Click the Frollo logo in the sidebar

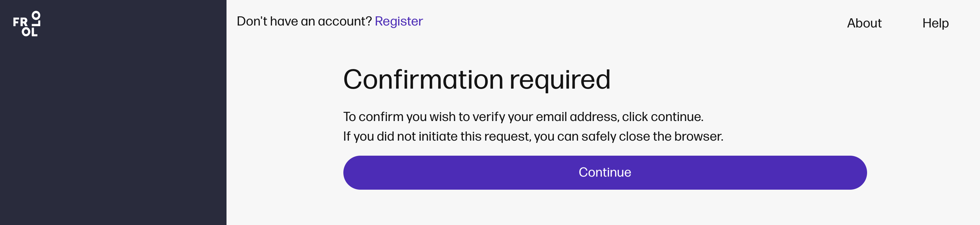click(x=27, y=24)
